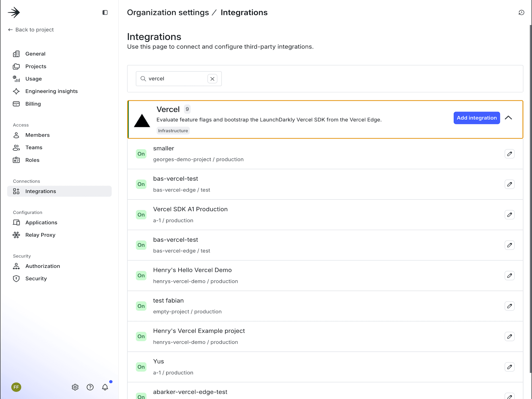Edit the 'test fabian' integration
This screenshot has width=532, height=399.
(x=509, y=306)
